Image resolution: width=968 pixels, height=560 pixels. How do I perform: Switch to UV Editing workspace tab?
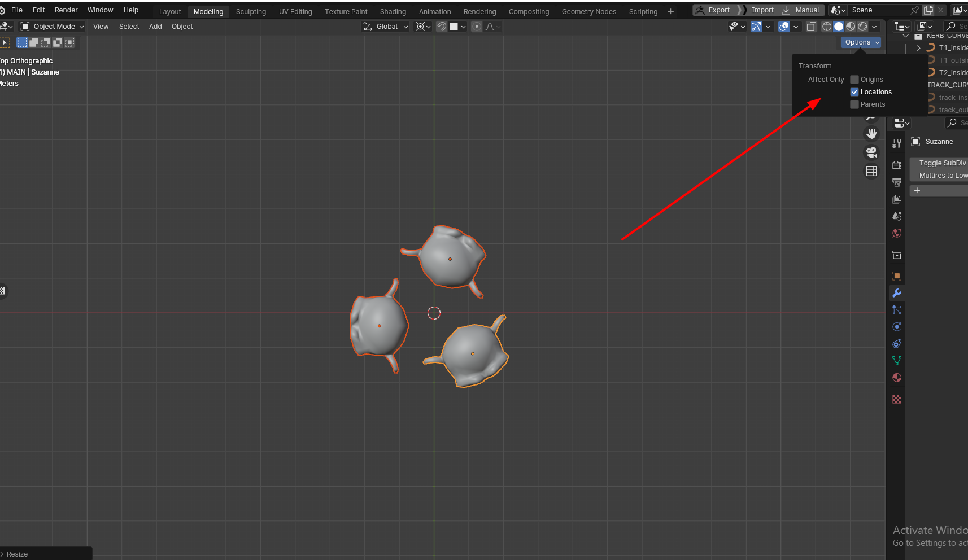295,11
